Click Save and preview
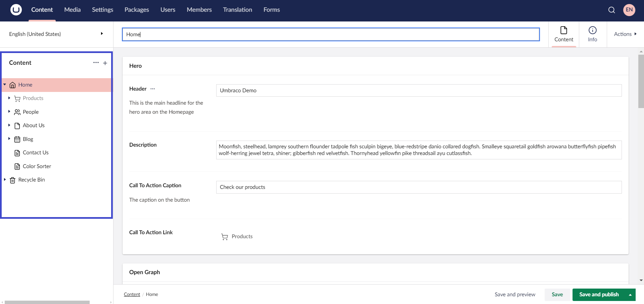644x304 pixels. 515,295
